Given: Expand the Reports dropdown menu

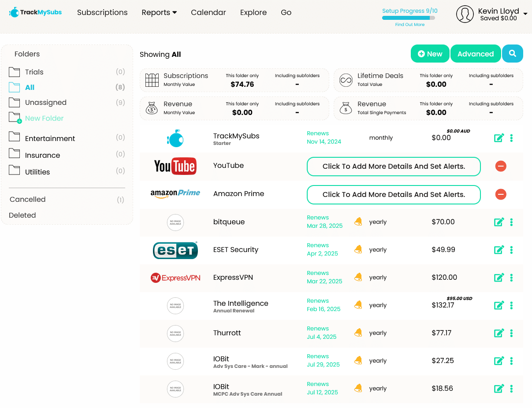Looking at the screenshot, I should pyautogui.click(x=159, y=12).
